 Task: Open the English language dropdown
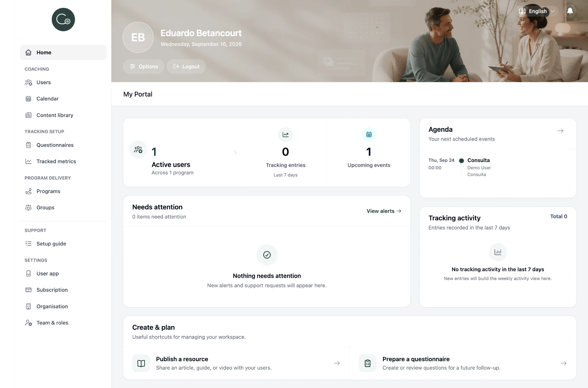coord(537,11)
